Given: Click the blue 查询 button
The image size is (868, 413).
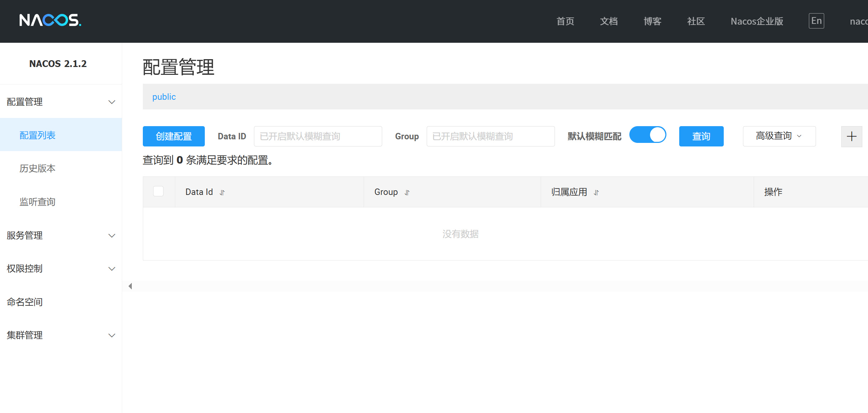Looking at the screenshot, I should tap(701, 136).
